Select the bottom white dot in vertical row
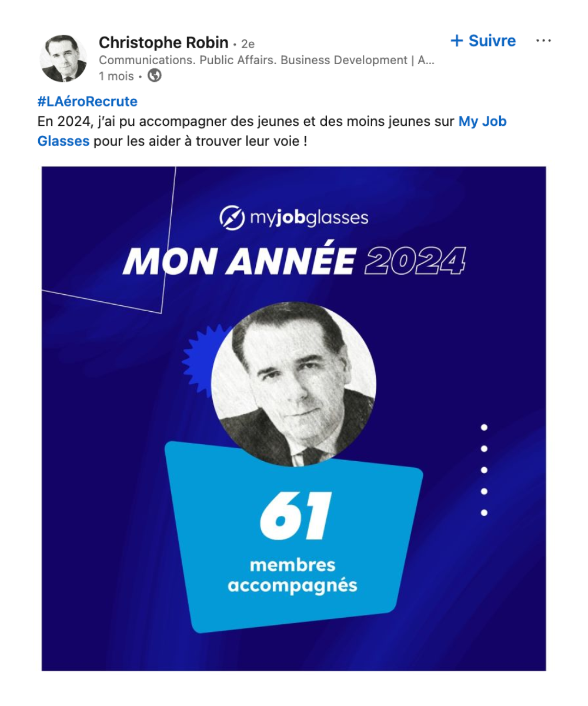 (x=485, y=512)
